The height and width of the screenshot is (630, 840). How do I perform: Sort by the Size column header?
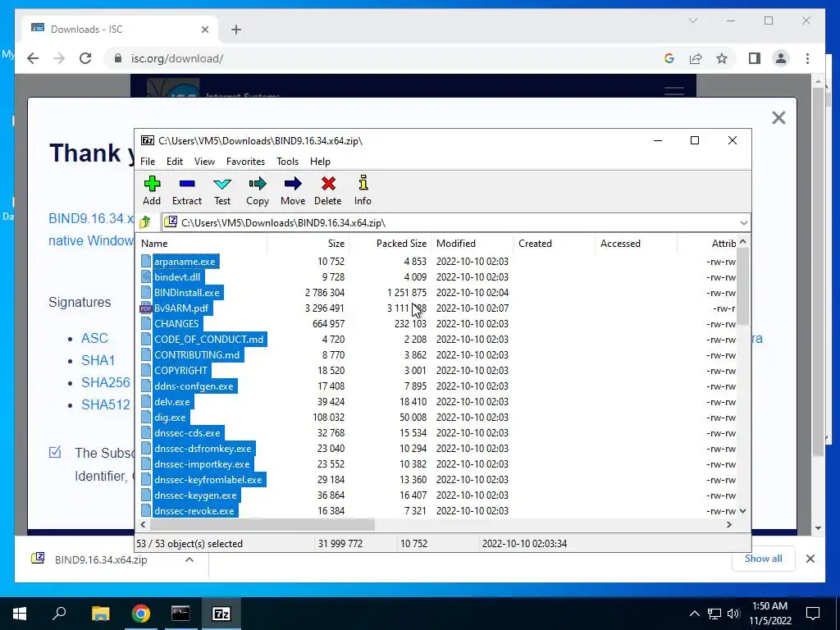tap(308, 244)
